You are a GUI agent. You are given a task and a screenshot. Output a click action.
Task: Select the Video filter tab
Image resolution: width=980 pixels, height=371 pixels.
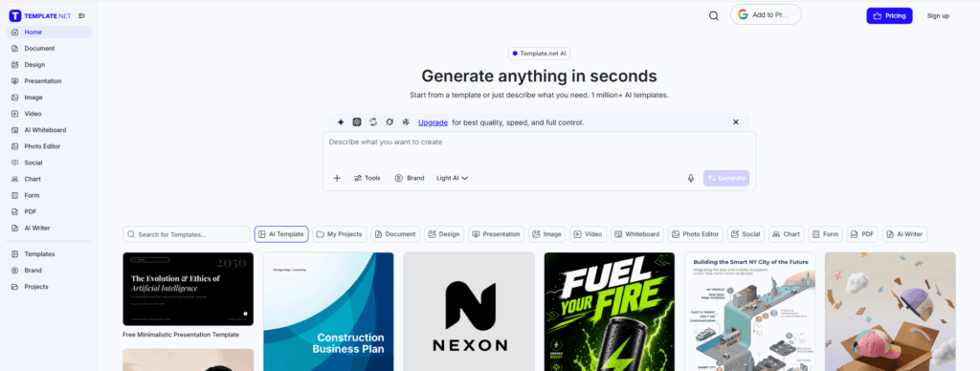[x=589, y=234]
